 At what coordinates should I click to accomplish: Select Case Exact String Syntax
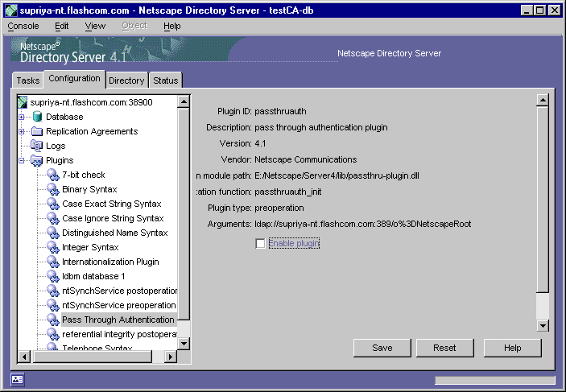112,204
